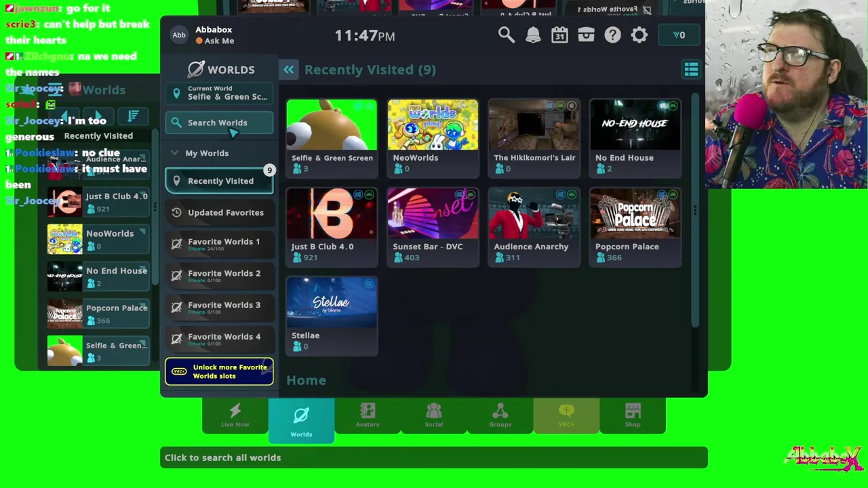Switch to the Live Now tab
This screenshot has height=488, width=868.
235,415
